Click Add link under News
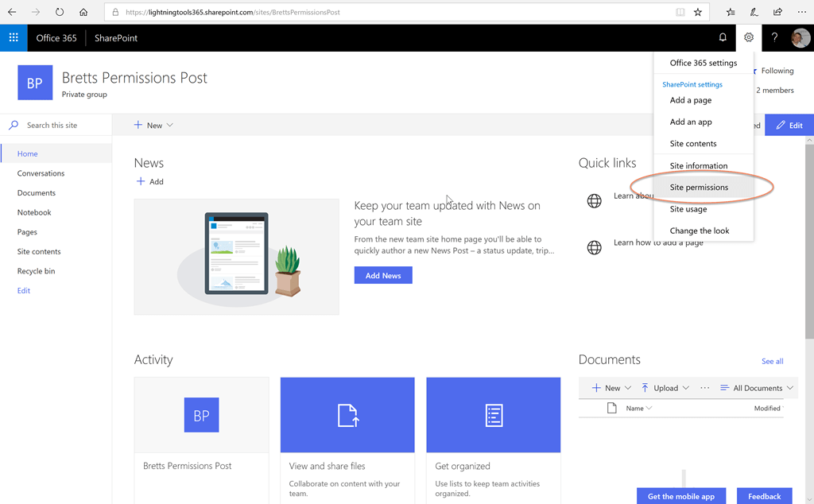814x504 pixels. coord(150,182)
